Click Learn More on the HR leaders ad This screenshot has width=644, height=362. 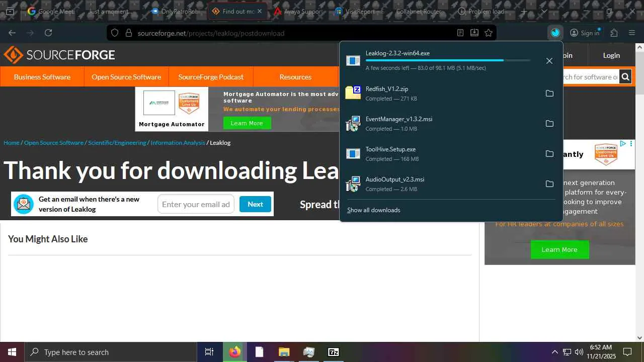tap(559, 249)
